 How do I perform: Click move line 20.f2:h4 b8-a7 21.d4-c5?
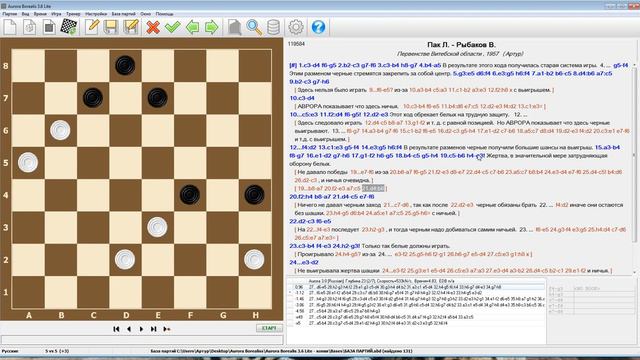332,197
